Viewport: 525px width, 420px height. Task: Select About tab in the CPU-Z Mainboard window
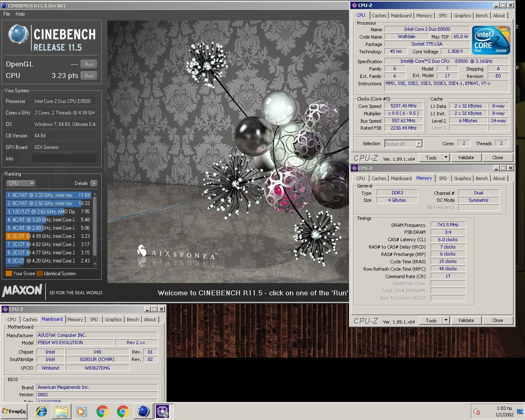coord(150,320)
